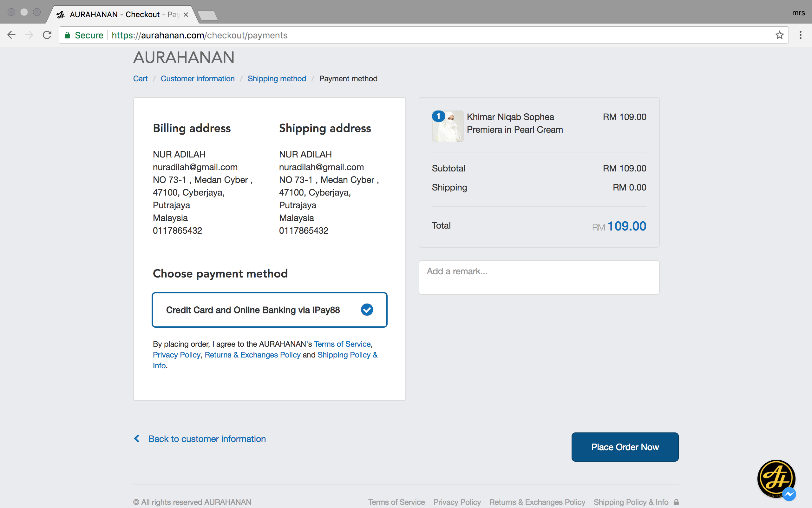Open the Messenger chat bubble icon
812x508 pixels.
tap(789, 494)
